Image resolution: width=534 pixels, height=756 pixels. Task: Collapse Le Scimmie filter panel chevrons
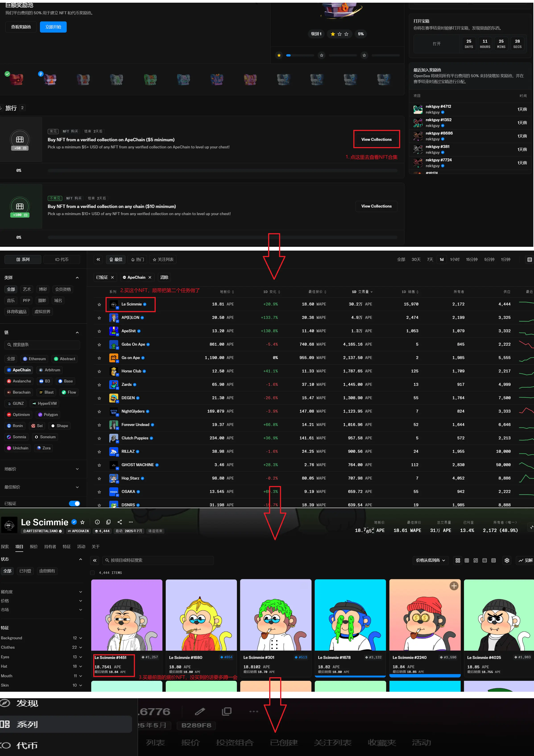95,560
